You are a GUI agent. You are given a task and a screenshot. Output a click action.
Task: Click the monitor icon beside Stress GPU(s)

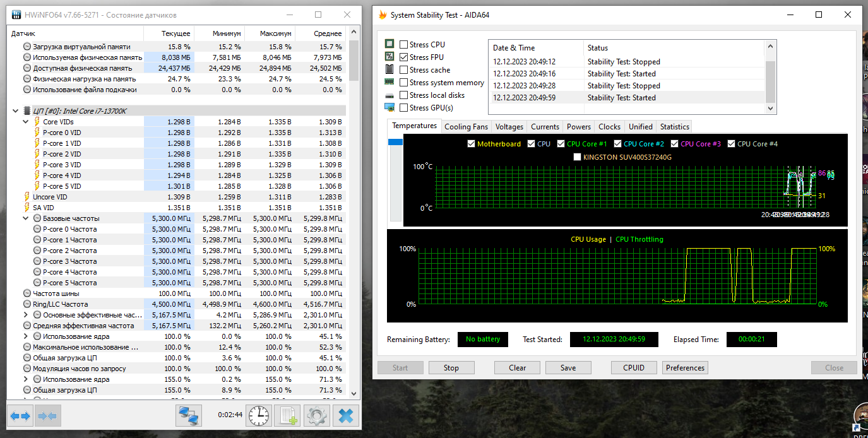(389, 107)
